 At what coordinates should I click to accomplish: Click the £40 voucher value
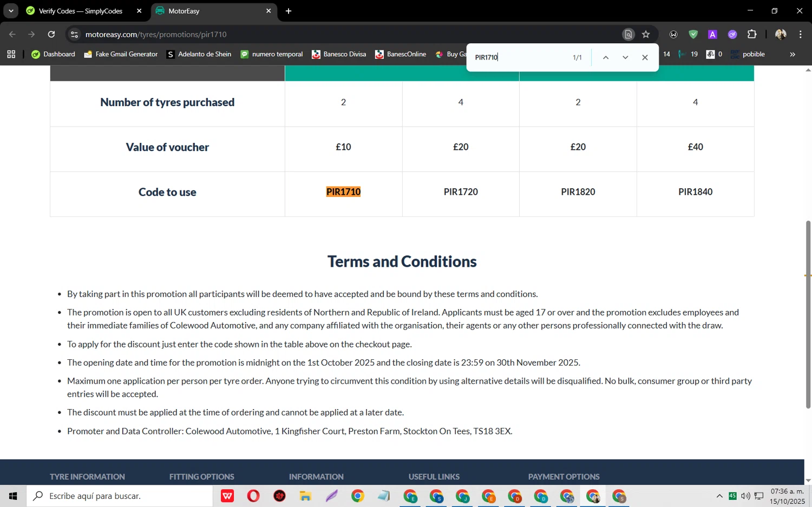(x=695, y=147)
